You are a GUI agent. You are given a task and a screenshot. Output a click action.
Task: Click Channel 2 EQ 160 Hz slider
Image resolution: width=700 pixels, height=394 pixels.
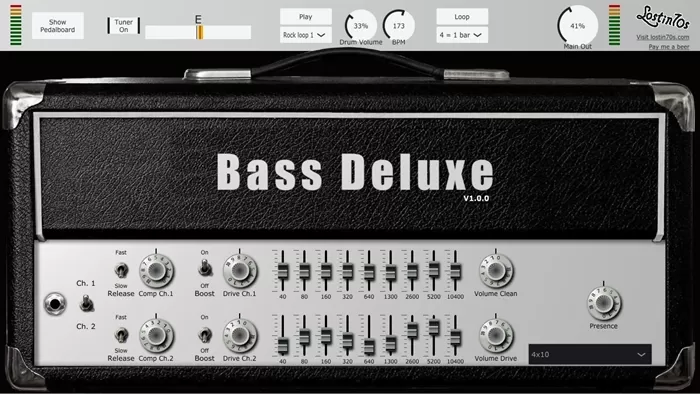326,336
